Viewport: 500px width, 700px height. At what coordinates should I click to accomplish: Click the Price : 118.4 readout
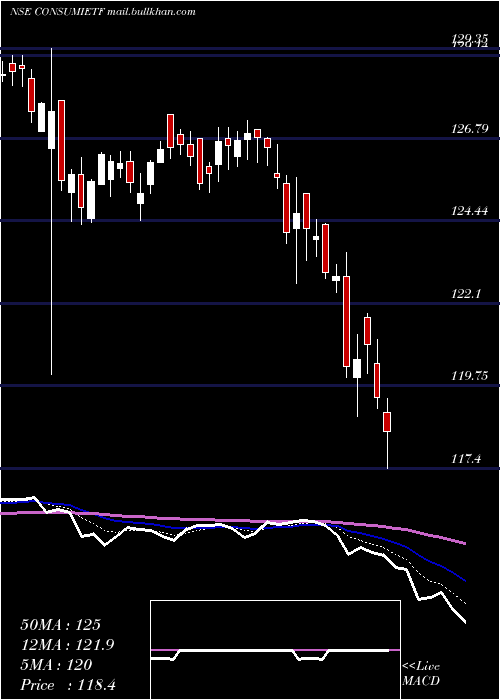pyautogui.click(x=68, y=685)
